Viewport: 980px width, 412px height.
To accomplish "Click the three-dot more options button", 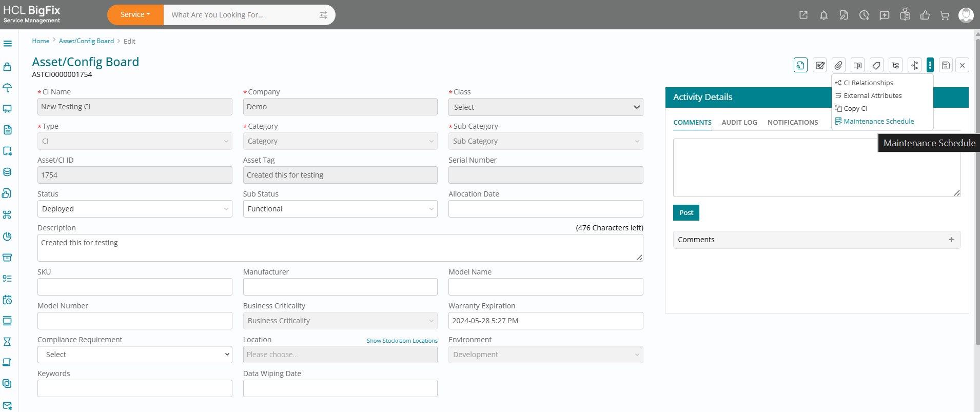I will pos(930,65).
